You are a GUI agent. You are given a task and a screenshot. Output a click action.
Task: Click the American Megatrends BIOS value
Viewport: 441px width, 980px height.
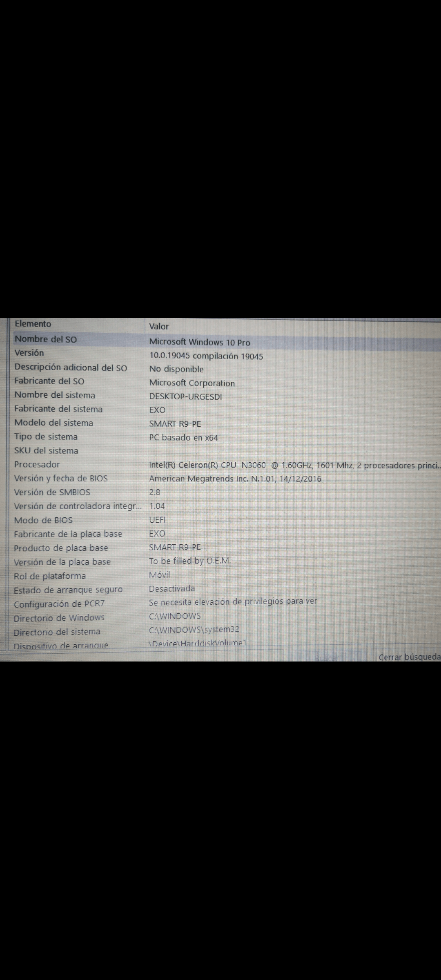tap(235, 479)
